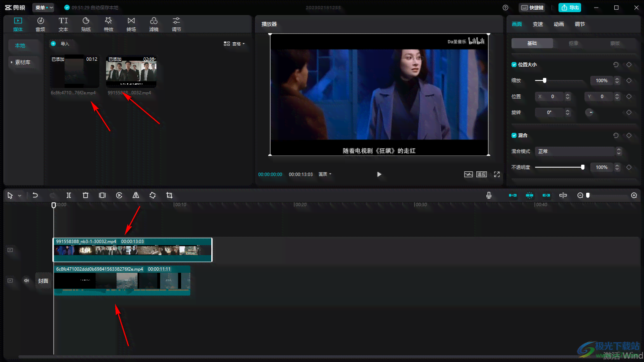Click the 不透明度 percentage stepper arrows
Image resolution: width=644 pixels, height=362 pixels.
[x=617, y=167]
